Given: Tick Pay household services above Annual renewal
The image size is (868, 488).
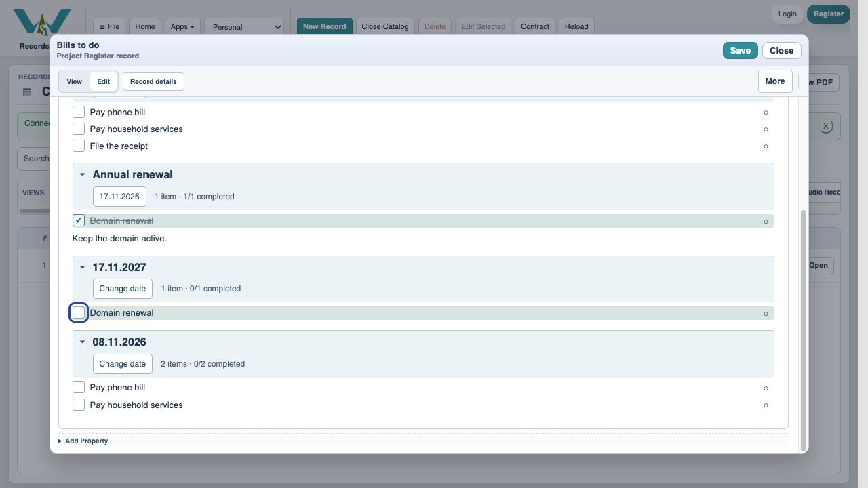Looking at the screenshot, I should tap(79, 129).
